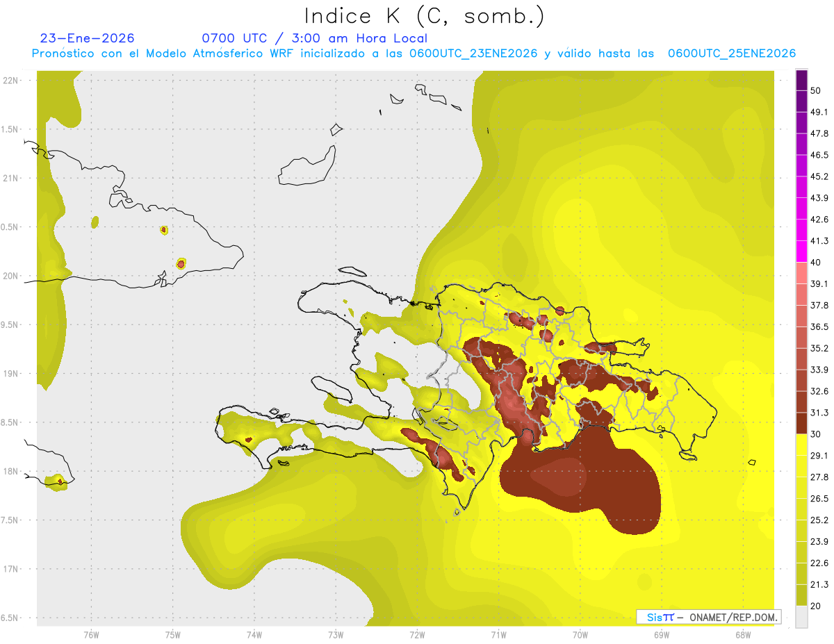834x644 pixels.
Task: Click the longitude label '76W'
Action: click(x=91, y=634)
